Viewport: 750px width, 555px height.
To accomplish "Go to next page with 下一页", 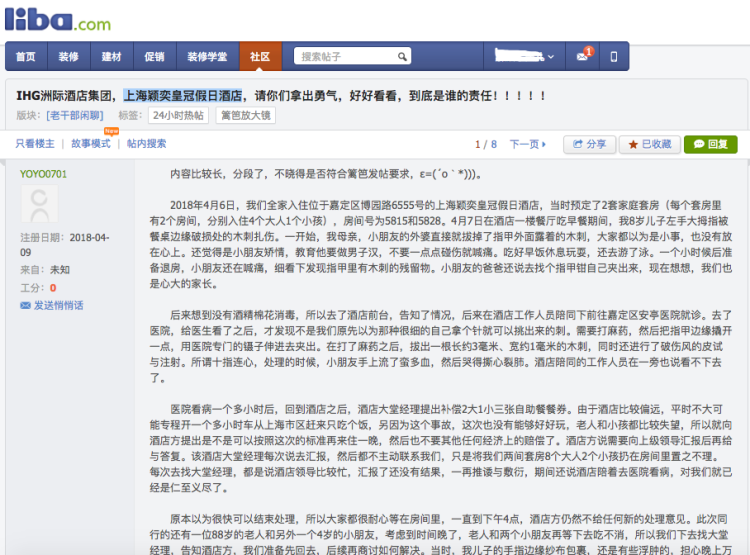I will (x=527, y=144).
